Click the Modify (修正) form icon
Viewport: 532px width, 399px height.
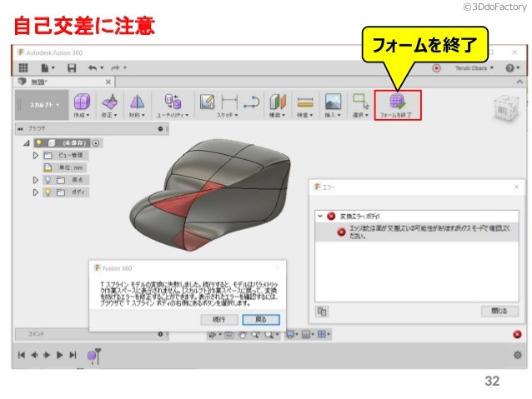coord(109,102)
